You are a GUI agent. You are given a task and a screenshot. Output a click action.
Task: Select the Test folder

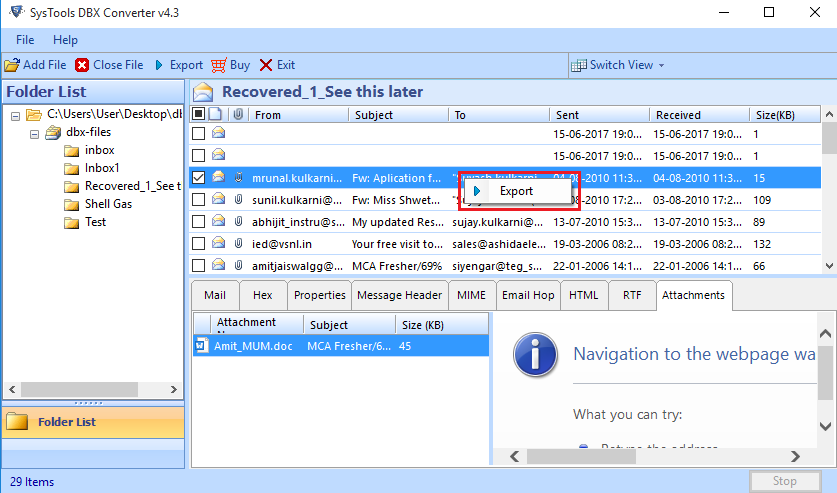[95, 222]
